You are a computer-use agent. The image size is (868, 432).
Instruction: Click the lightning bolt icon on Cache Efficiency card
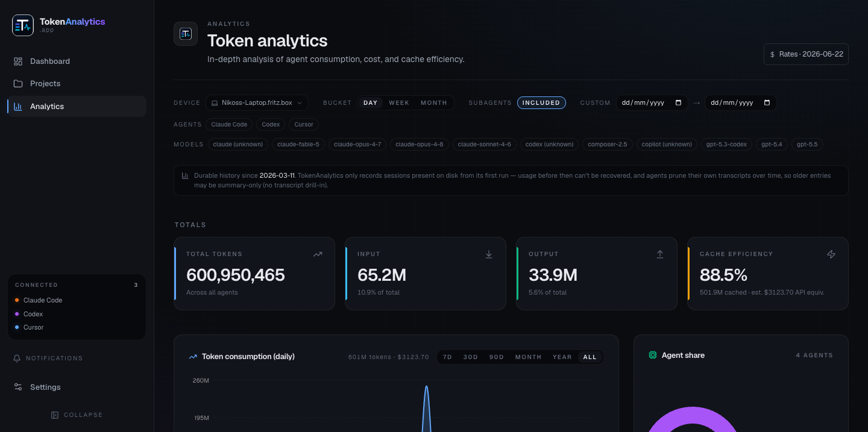(831, 254)
